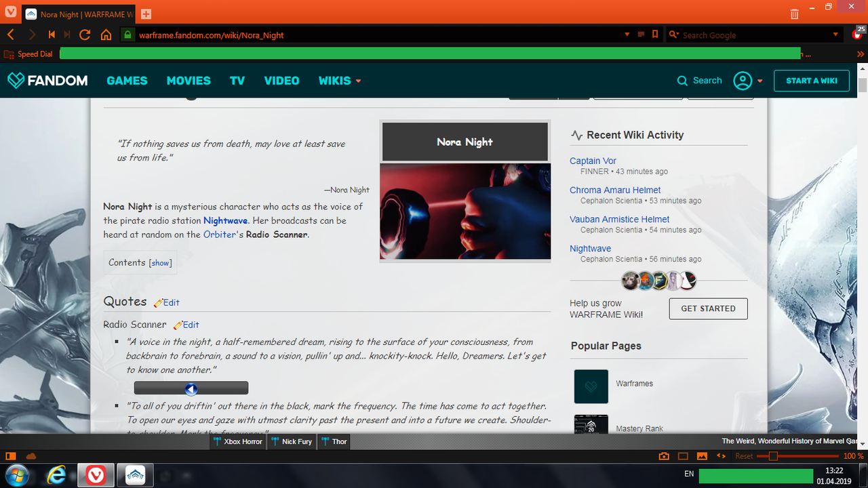Open Warframe from the taskbar

coord(134,475)
